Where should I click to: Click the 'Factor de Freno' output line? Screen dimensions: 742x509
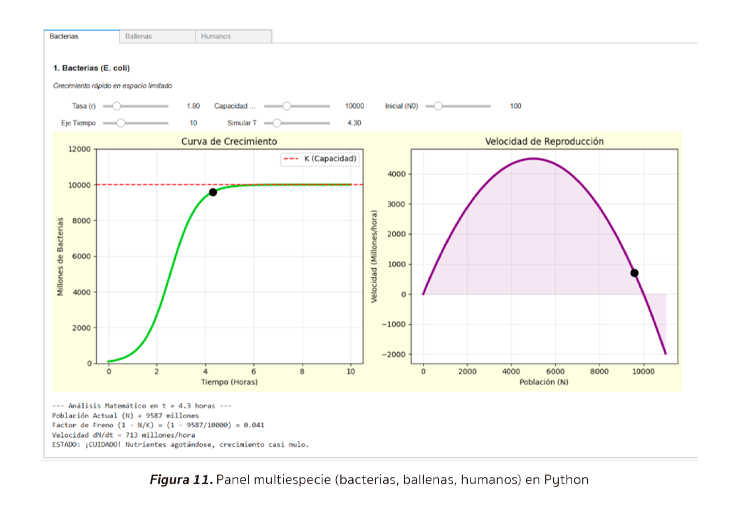pos(158,425)
